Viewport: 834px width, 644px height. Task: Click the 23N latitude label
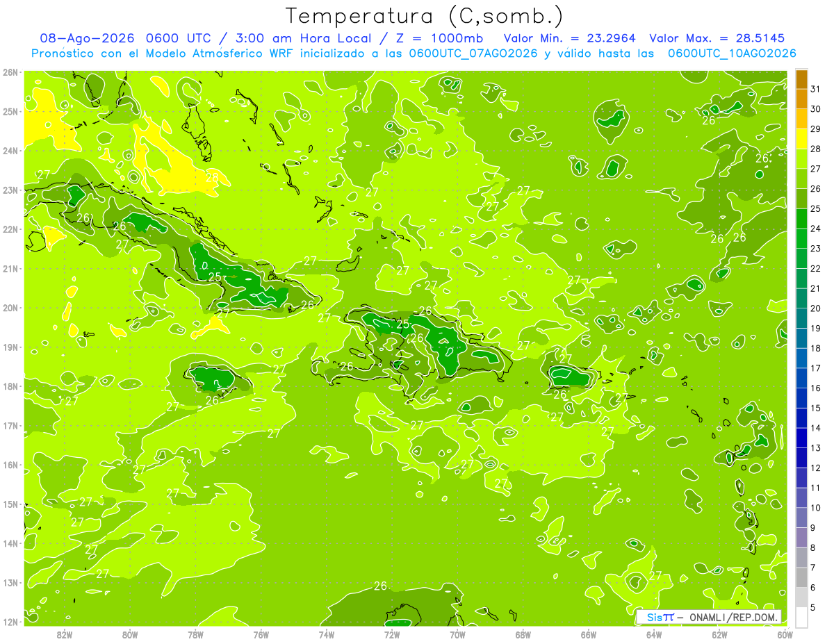10,190
